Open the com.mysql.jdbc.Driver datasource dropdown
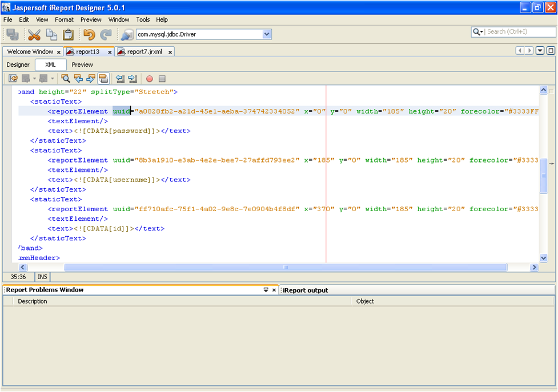558x392 pixels. pyautogui.click(x=267, y=34)
